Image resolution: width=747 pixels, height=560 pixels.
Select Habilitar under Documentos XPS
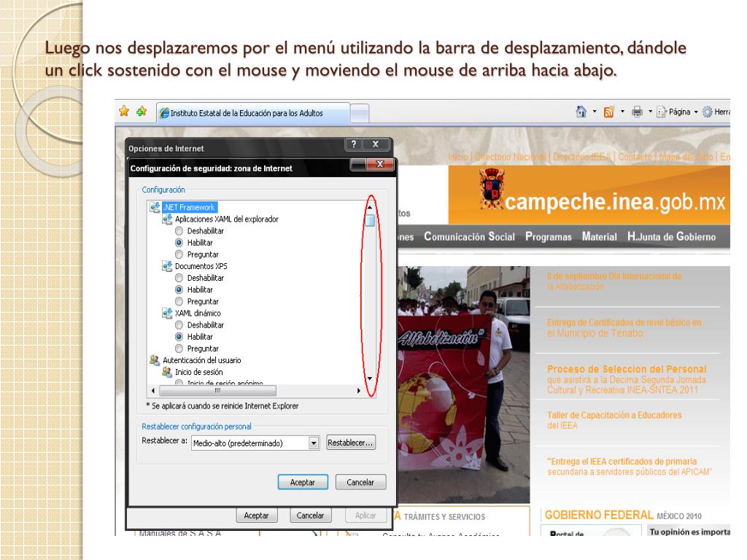179,289
